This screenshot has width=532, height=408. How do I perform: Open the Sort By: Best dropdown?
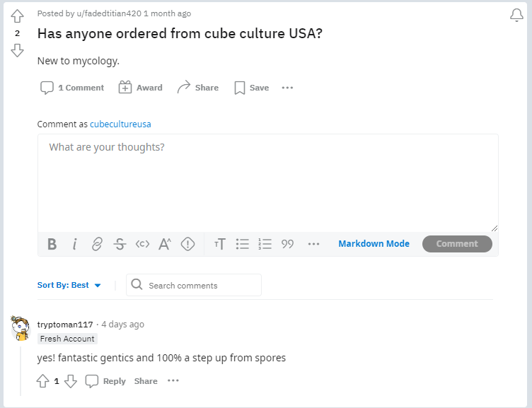click(69, 285)
